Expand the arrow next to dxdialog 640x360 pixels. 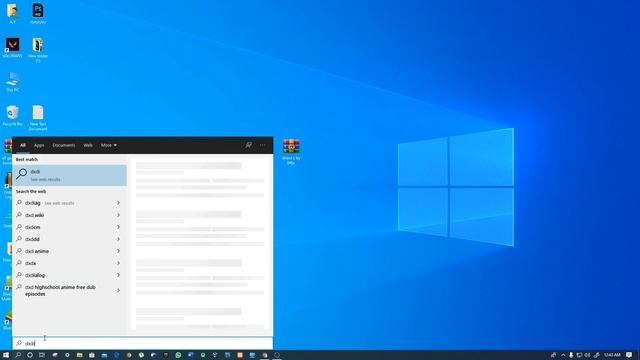click(x=118, y=275)
